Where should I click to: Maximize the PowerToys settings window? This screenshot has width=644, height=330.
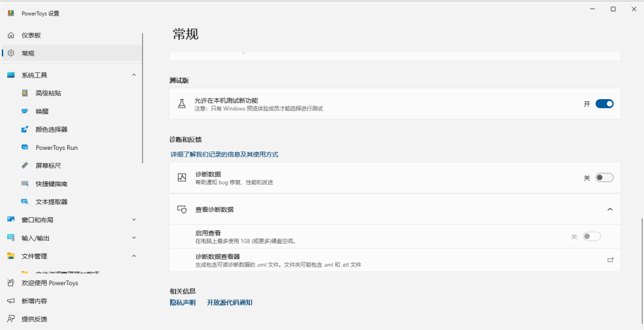point(613,9)
